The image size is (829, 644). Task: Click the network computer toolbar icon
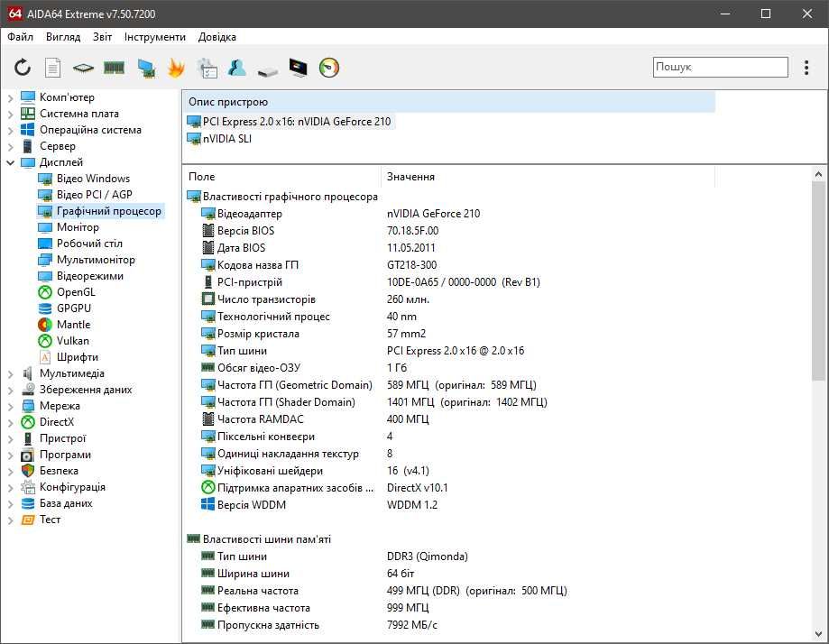(146, 68)
